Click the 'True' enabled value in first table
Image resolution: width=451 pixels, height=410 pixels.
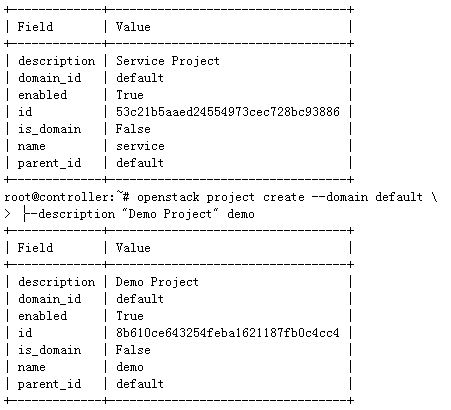point(130,95)
